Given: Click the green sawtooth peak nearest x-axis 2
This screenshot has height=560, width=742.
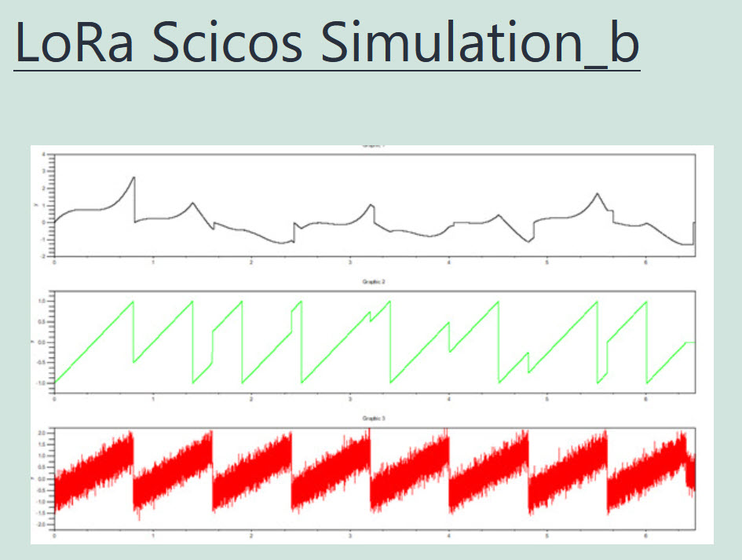Looking at the screenshot, I should tap(242, 302).
